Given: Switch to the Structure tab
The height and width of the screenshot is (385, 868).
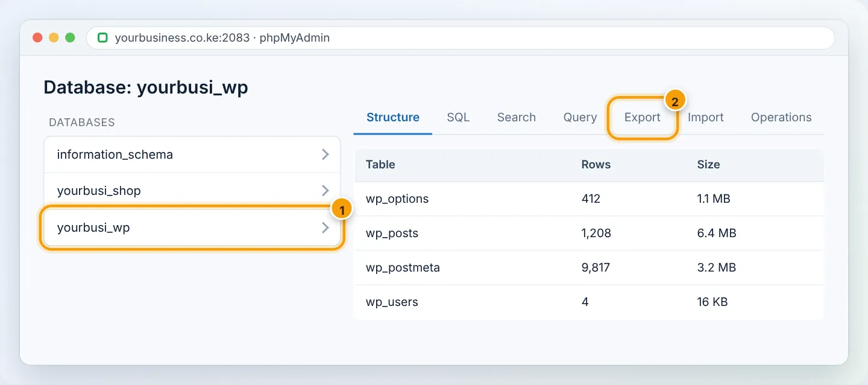Looking at the screenshot, I should (x=393, y=117).
